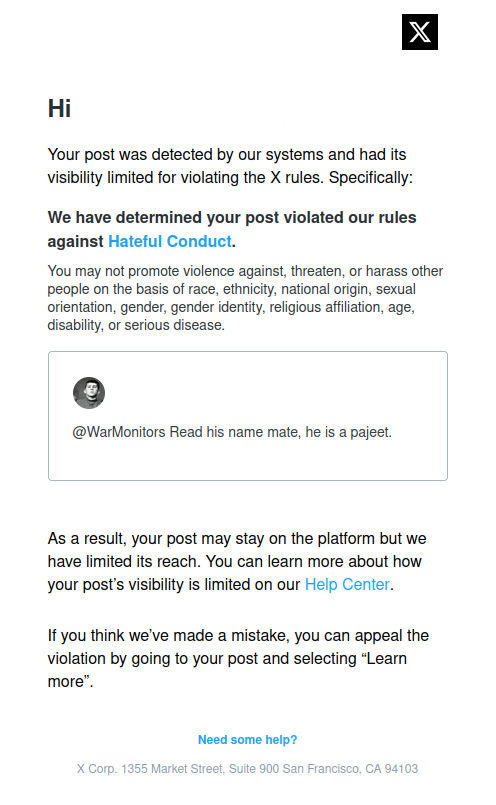496x805 pixels.
Task: Click the 'disability, or serious disease' line
Action: [136, 325]
